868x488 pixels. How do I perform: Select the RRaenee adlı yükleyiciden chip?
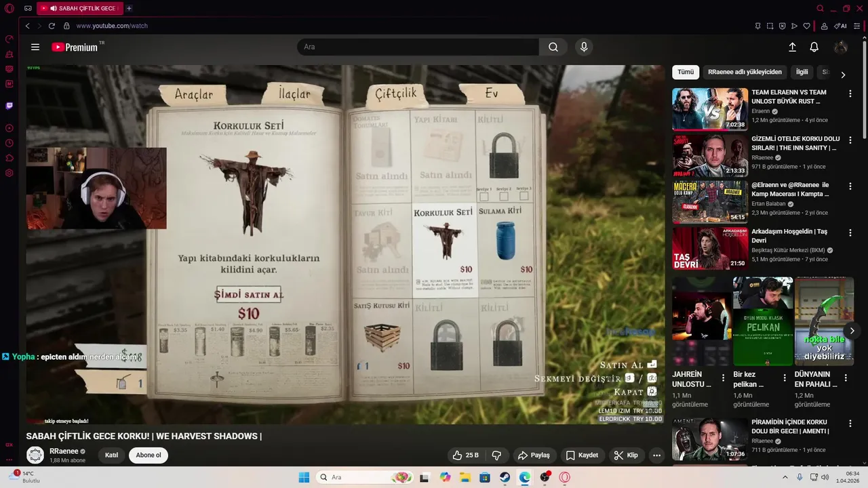(745, 72)
